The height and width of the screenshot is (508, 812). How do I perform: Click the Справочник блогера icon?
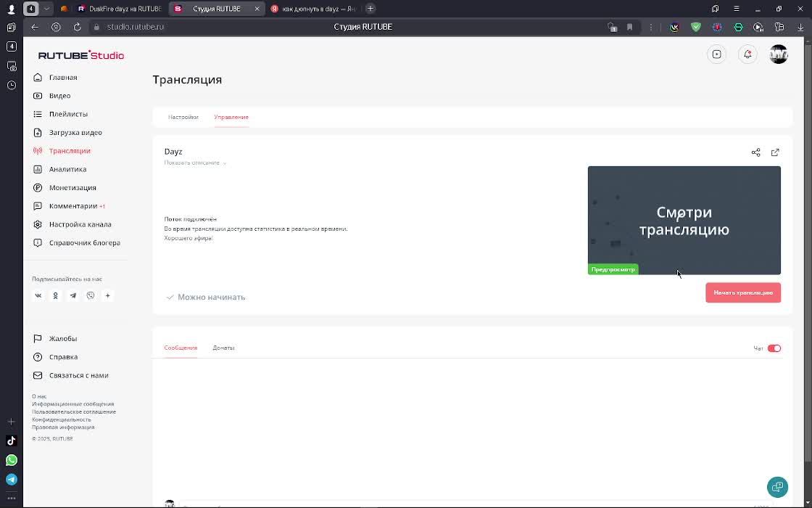pyautogui.click(x=37, y=242)
